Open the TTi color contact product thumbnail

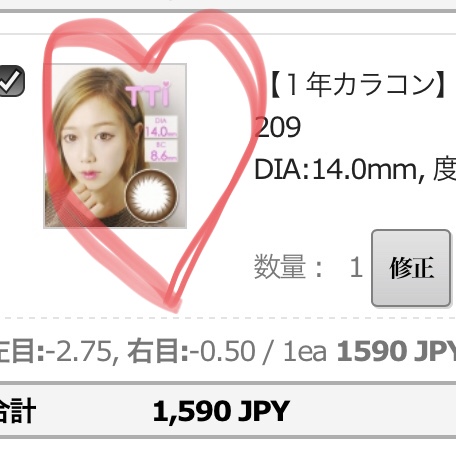point(115,146)
